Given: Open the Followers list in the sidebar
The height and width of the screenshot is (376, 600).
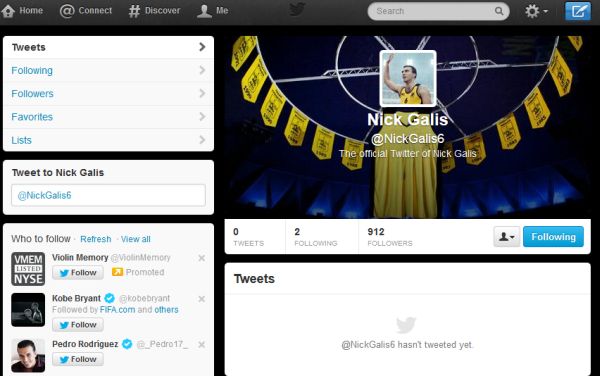Looking at the screenshot, I should pos(108,94).
